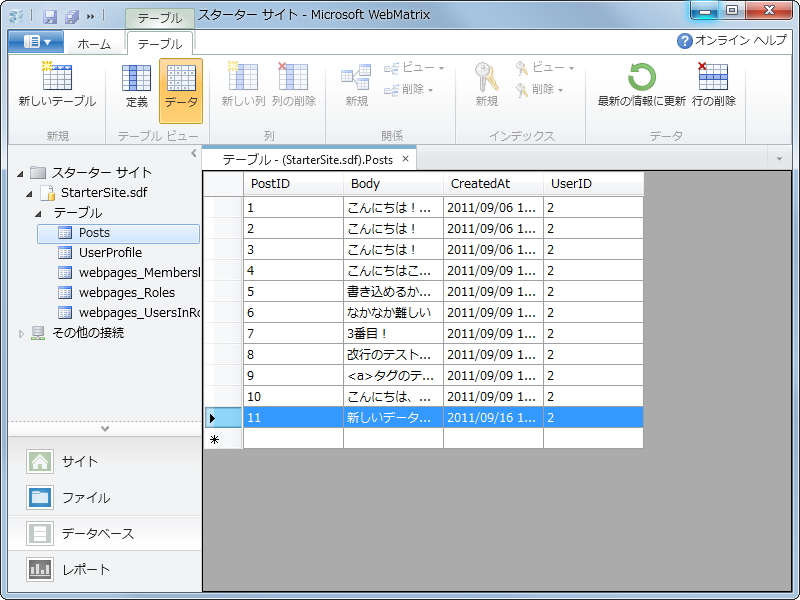800x600 pixels.
Task: Click the その他の接続 server icon
Action: (x=38, y=333)
